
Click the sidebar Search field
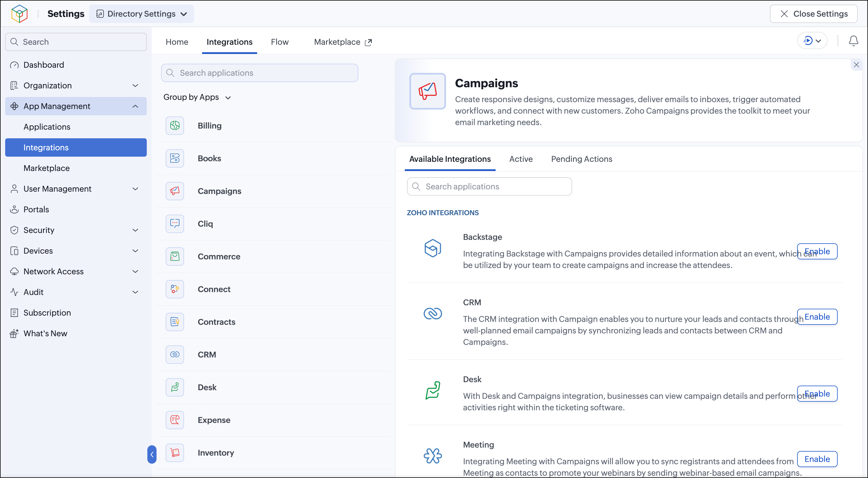76,42
